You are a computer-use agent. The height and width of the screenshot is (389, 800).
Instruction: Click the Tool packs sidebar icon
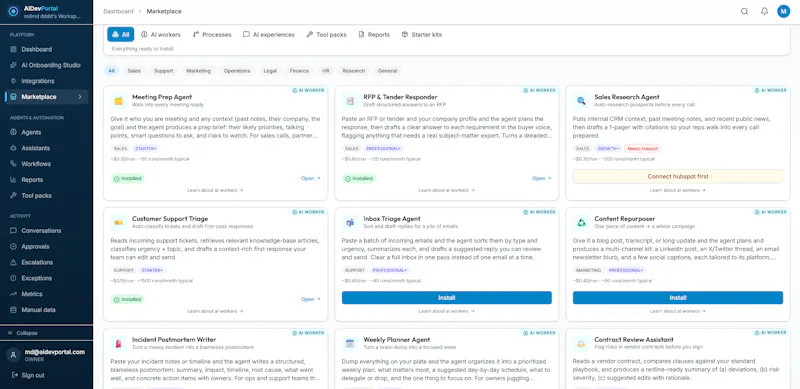click(13, 196)
